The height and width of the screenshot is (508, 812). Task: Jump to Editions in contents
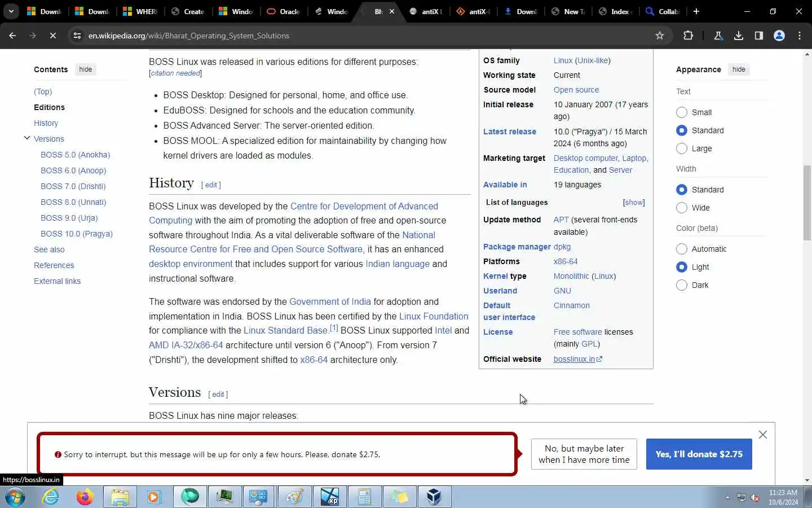coord(49,107)
